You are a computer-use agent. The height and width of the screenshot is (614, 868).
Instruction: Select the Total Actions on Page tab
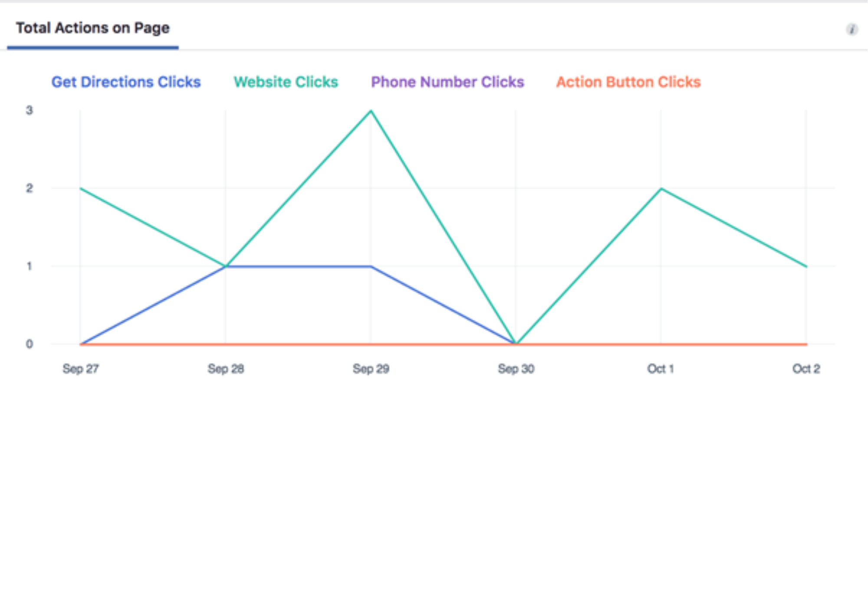pos(92,28)
